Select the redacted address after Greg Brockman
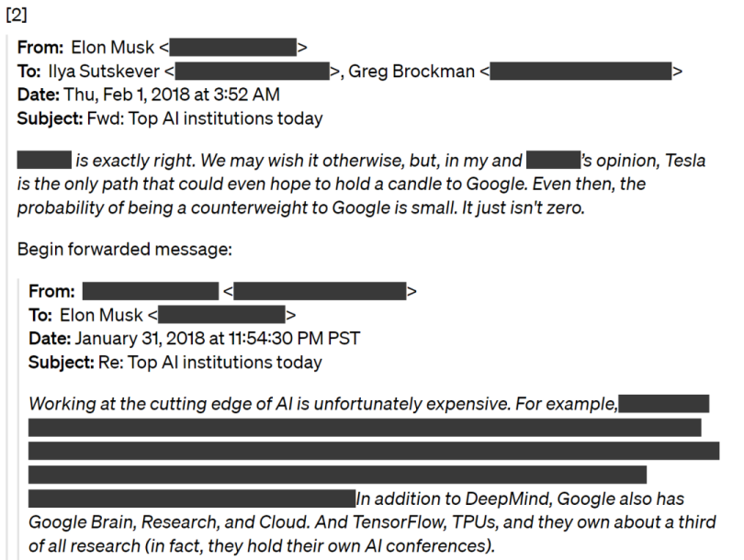Viewport: 744px width, 560px height. click(581, 72)
